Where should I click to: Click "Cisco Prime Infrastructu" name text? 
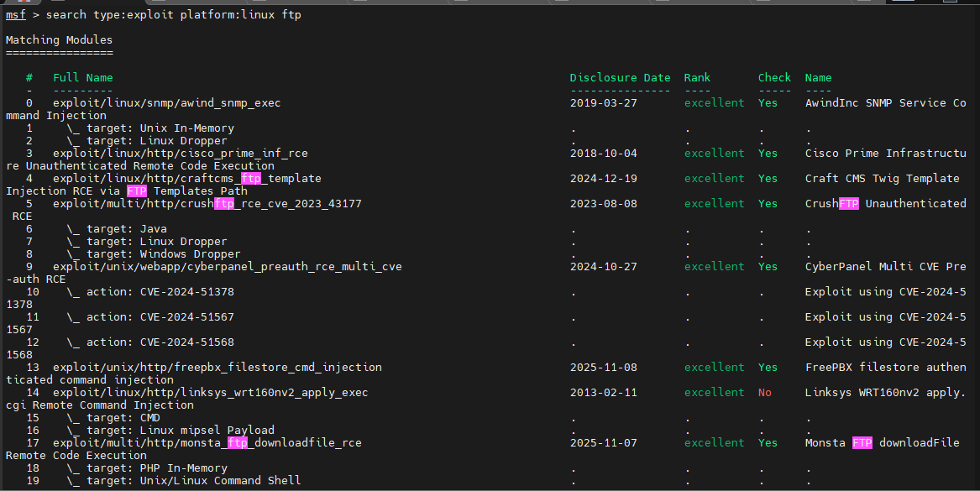pos(886,153)
